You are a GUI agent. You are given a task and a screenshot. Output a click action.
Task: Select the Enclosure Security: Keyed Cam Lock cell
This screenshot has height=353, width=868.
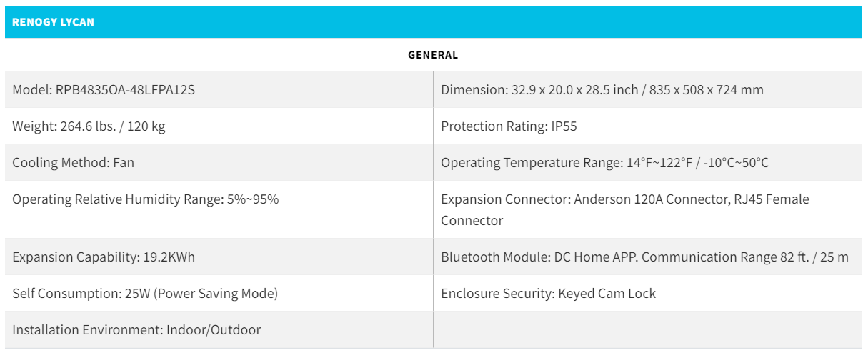click(548, 294)
